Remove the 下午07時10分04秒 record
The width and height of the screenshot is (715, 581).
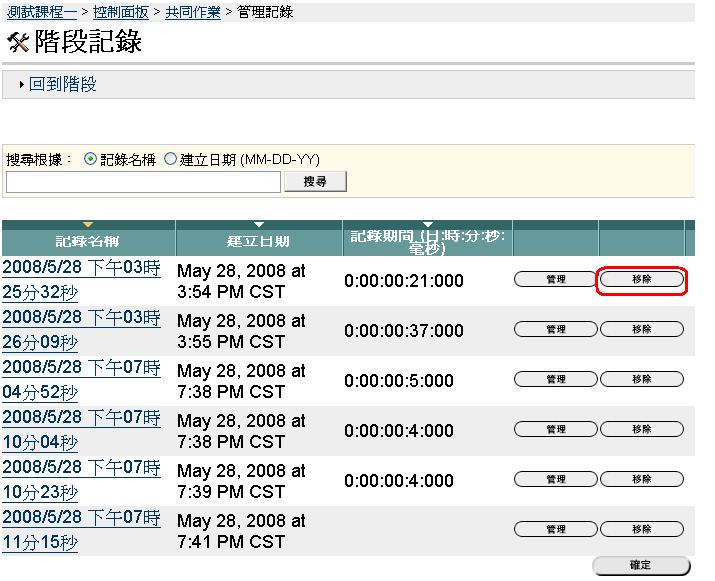pyautogui.click(x=642, y=429)
